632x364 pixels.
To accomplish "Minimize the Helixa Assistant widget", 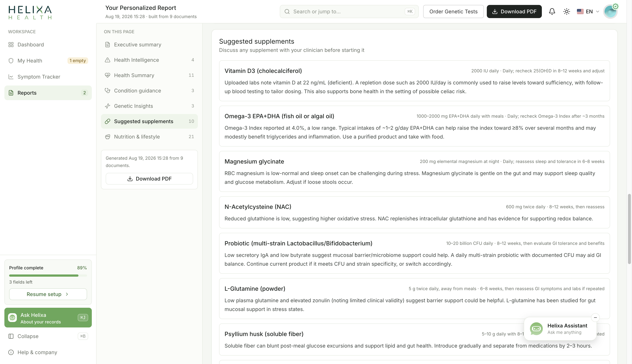I will (x=595, y=318).
